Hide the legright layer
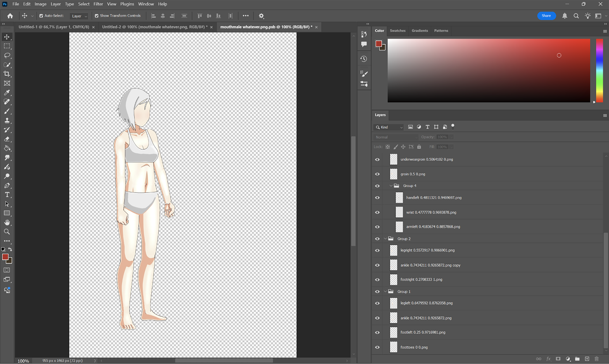 point(377,251)
